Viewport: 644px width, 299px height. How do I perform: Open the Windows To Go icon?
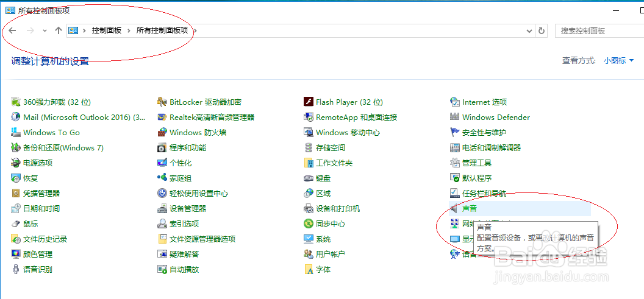[16, 133]
